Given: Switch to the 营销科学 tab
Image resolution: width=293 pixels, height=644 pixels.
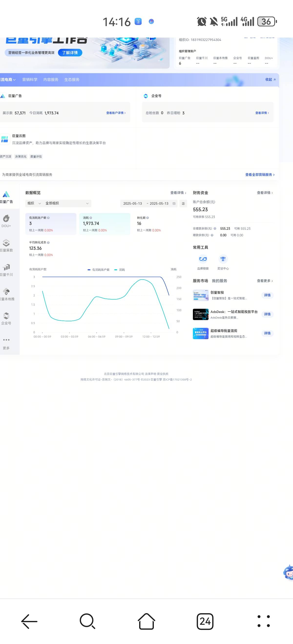Looking at the screenshot, I should pos(30,80).
